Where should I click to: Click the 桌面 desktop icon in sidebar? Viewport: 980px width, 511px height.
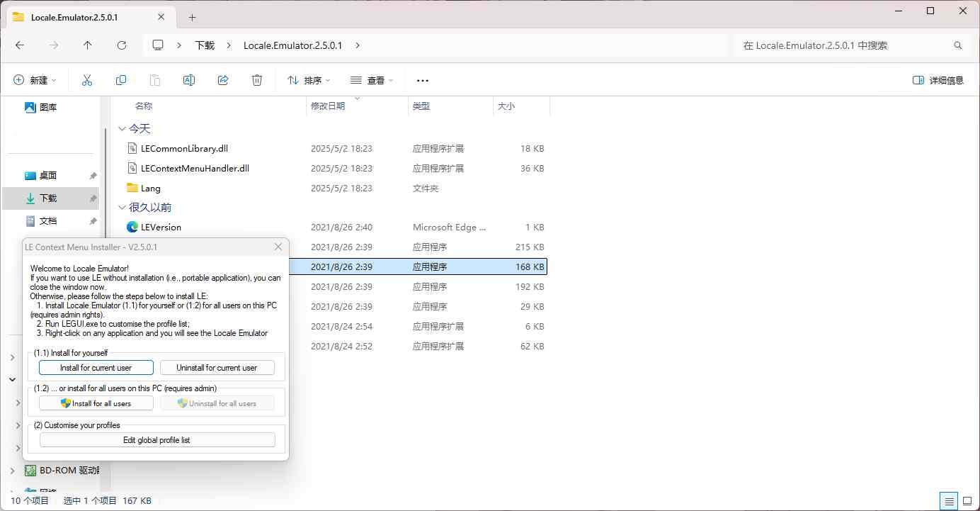coord(30,175)
